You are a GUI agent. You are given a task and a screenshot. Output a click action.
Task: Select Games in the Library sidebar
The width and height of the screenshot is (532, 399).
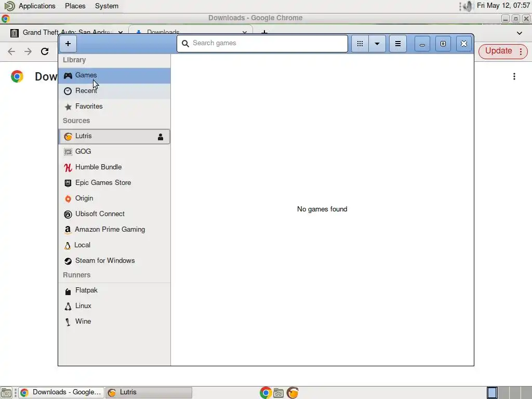(114, 75)
